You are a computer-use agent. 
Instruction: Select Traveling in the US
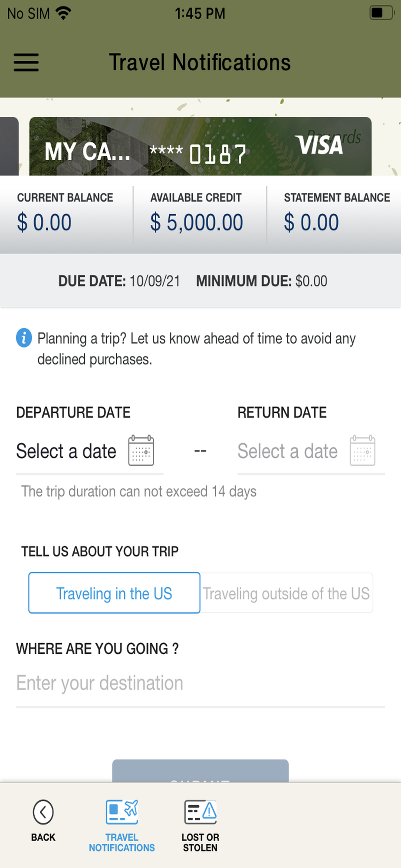114,593
